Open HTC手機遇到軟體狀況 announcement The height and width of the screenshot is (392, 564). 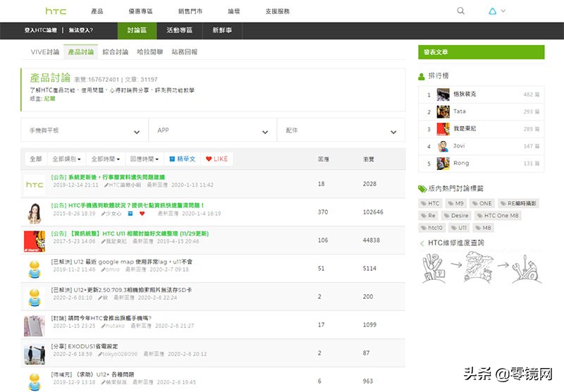tap(128, 205)
